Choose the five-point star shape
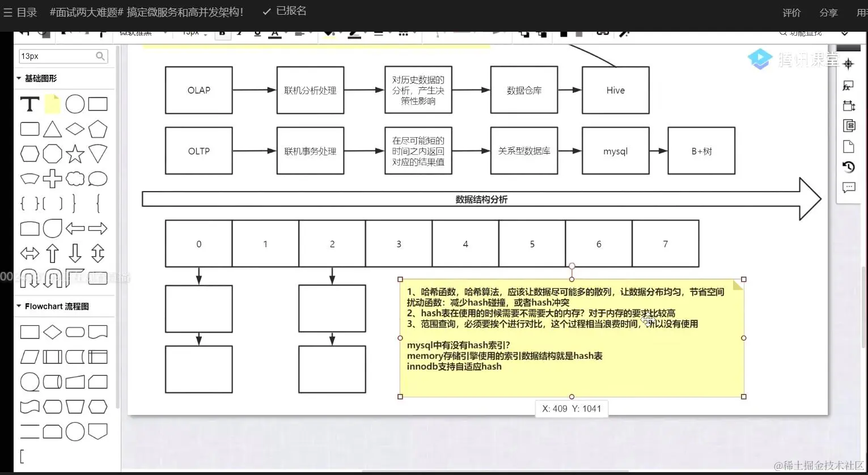The image size is (868, 475). pyautogui.click(x=75, y=154)
